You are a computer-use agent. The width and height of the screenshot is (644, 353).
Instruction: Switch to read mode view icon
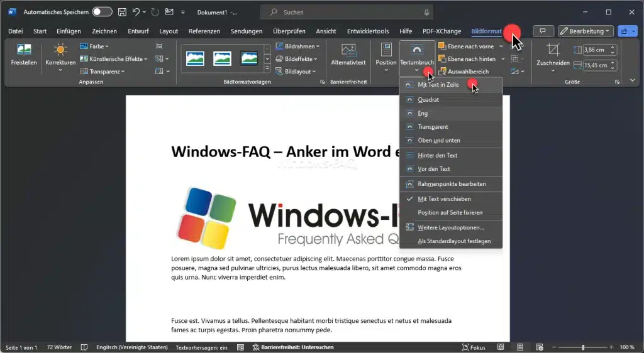point(501,347)
